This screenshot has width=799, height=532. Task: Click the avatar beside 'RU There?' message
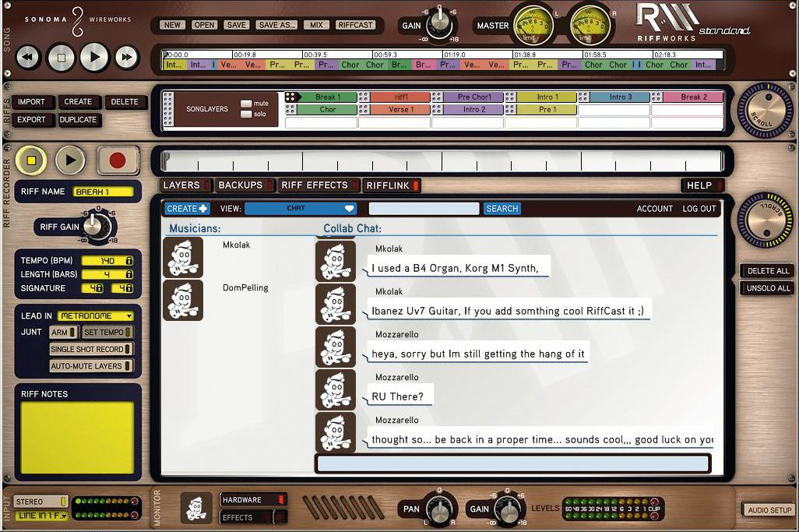pyautogui.click(x=336, y=389)
